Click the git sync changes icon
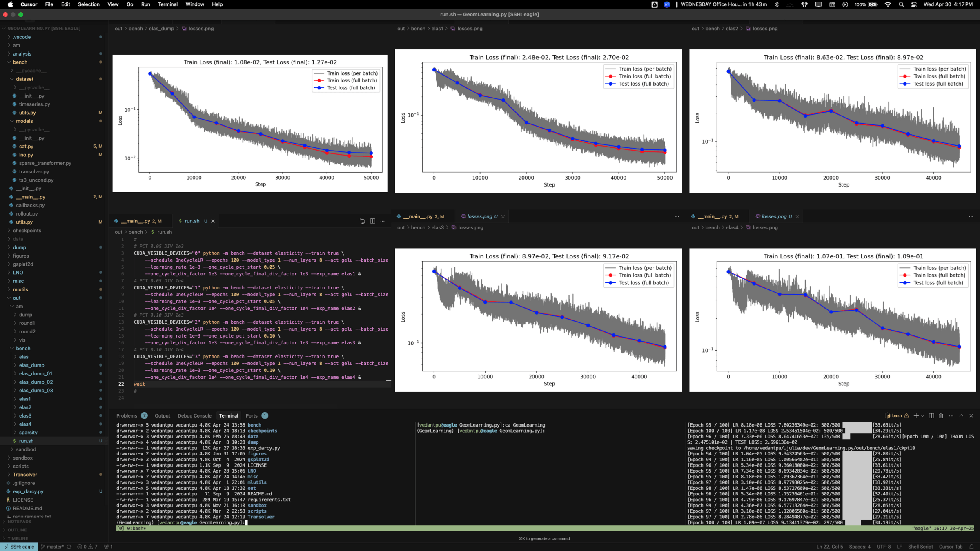This screenshot has width=980, height=551. pos(69,547)
